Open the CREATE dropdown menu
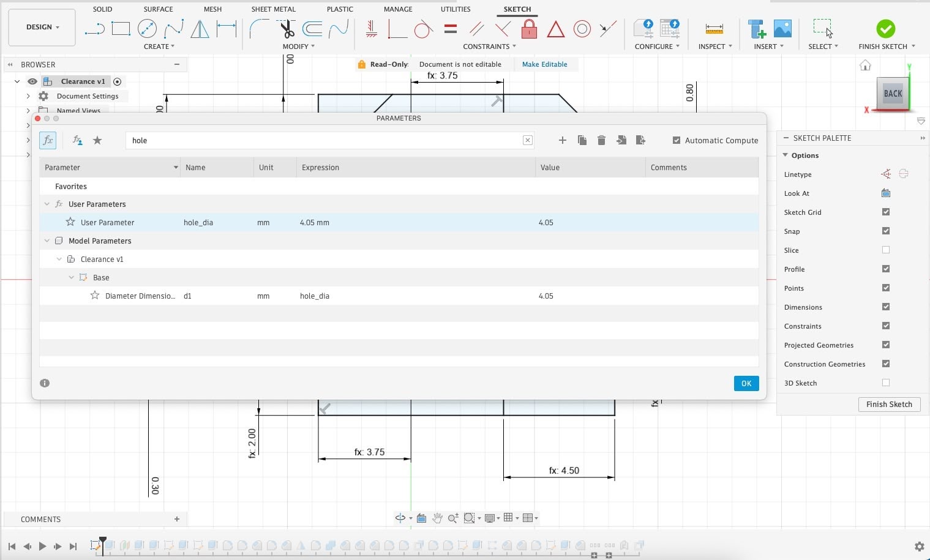The image size is (930, 560). [x=159, y=47]
